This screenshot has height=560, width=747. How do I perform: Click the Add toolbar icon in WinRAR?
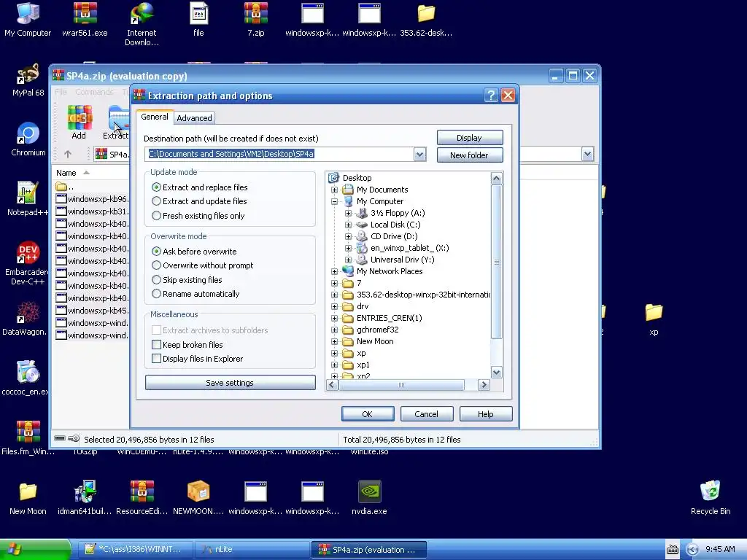pyautogui.click(x=79, y=122)
